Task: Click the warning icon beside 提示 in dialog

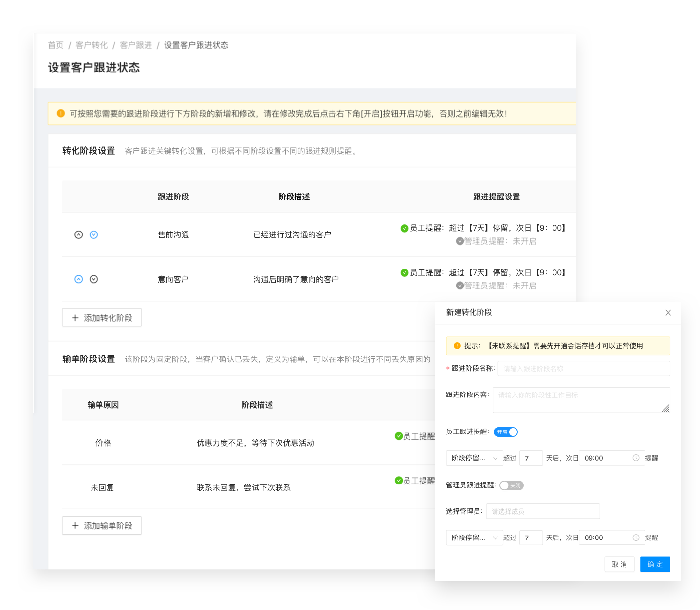Action: [x=457, y=346]
